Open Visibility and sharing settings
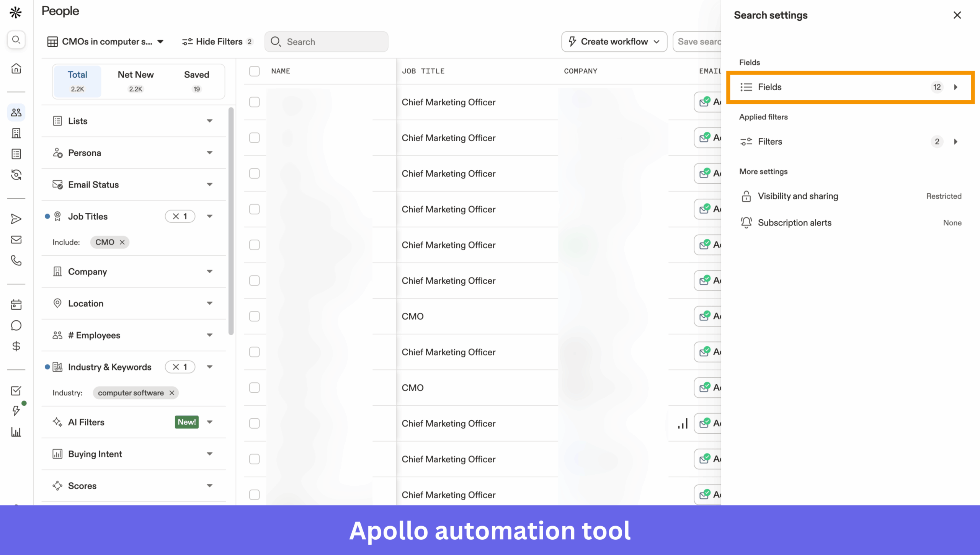 click(850, 196)
